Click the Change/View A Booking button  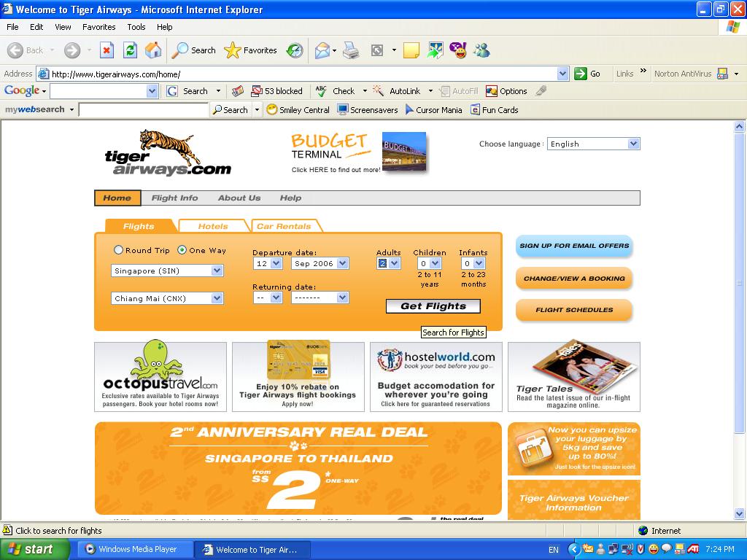pos(574,278)
